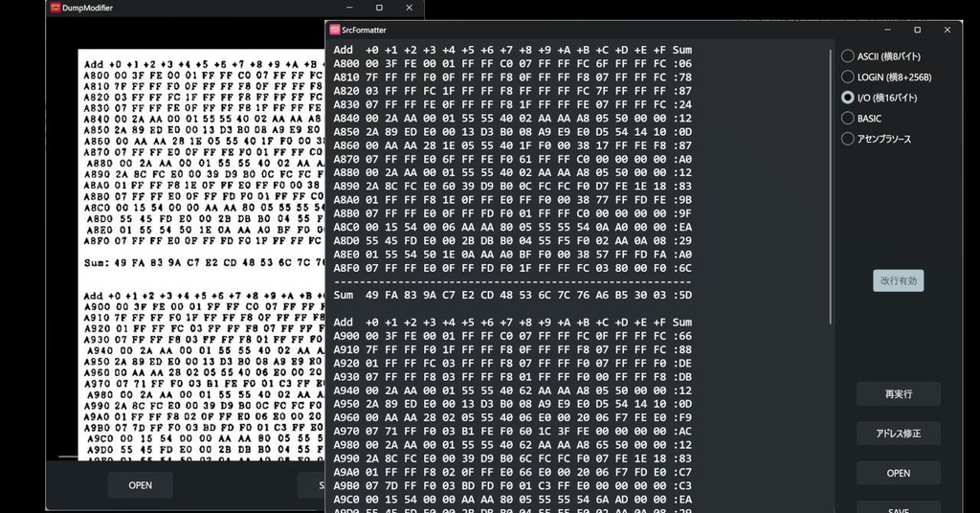The width and height of the screenshot is (980, 513).
Task: Click the A8F0 line in SrcFormatter
Action: coord(513,268)
